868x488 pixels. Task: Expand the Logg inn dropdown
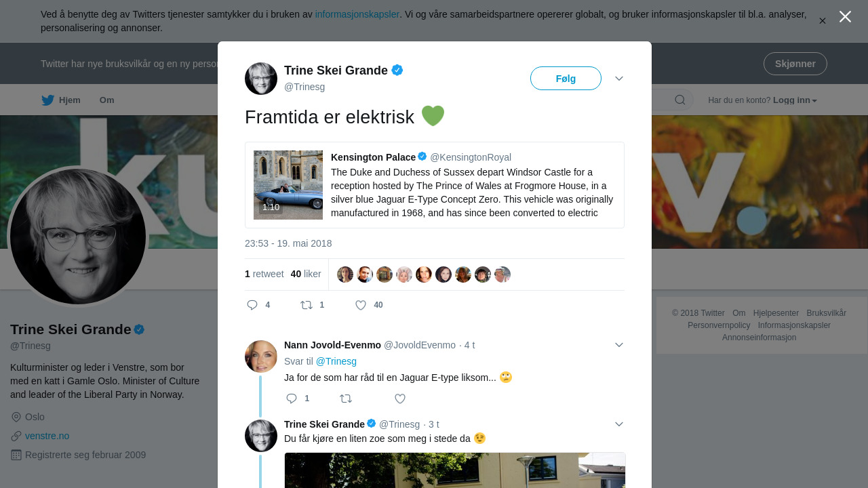tap(795, 100)
